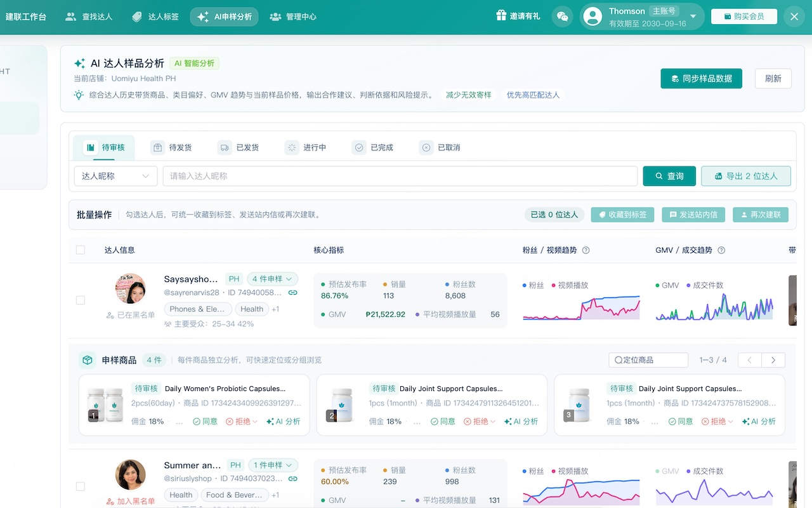812x508 pixels.
Task: Approve product 2 with 同意
Action: [x=443, y=421]
